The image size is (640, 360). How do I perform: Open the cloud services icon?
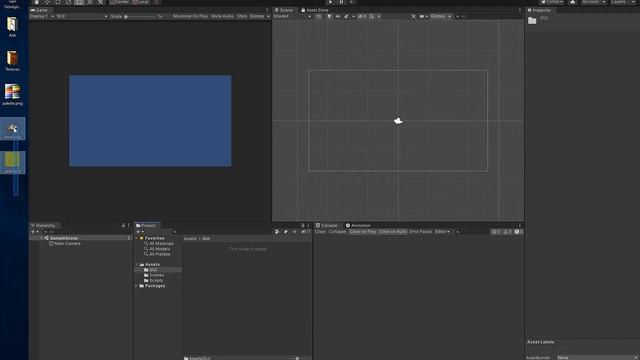[573, 2]
